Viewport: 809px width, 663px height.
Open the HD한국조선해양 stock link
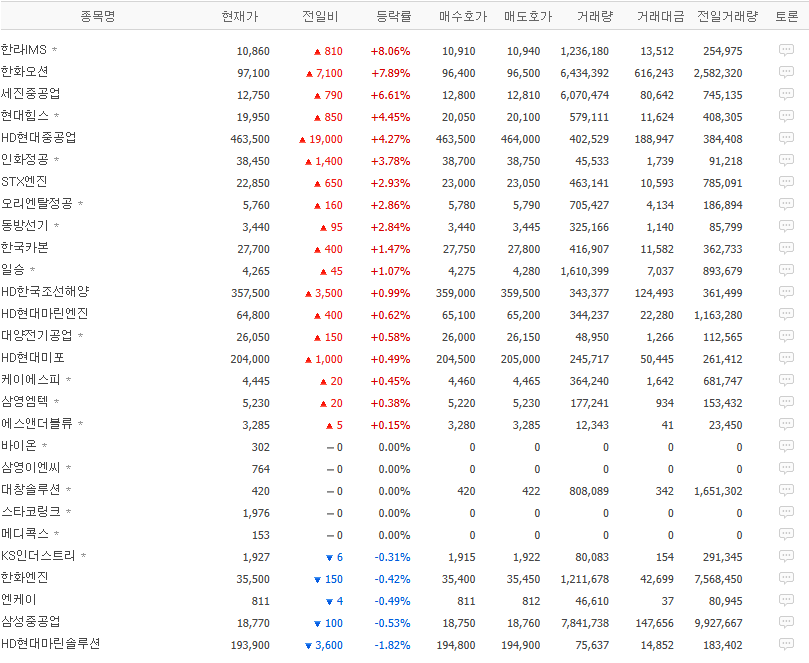45,292
